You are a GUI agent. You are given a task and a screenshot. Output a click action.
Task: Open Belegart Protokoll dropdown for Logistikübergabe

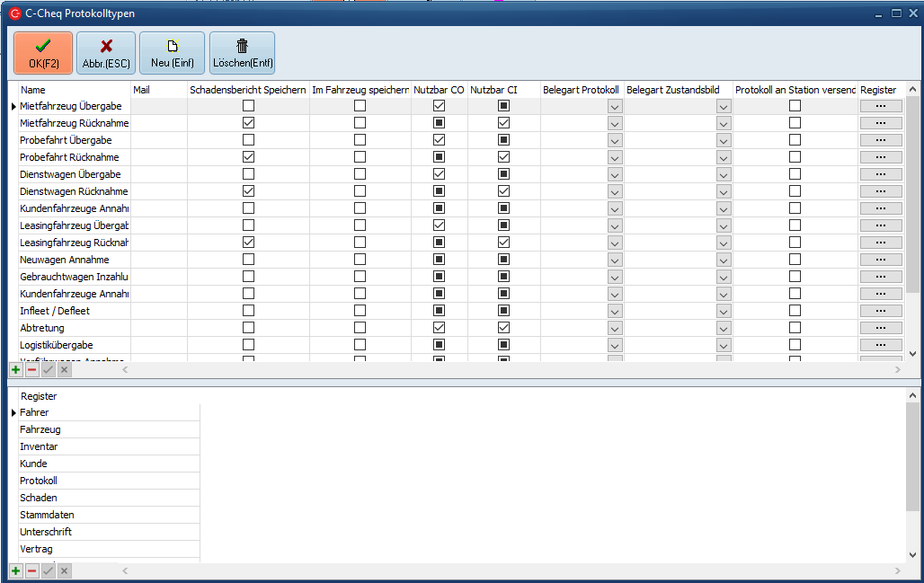point(615,345)
